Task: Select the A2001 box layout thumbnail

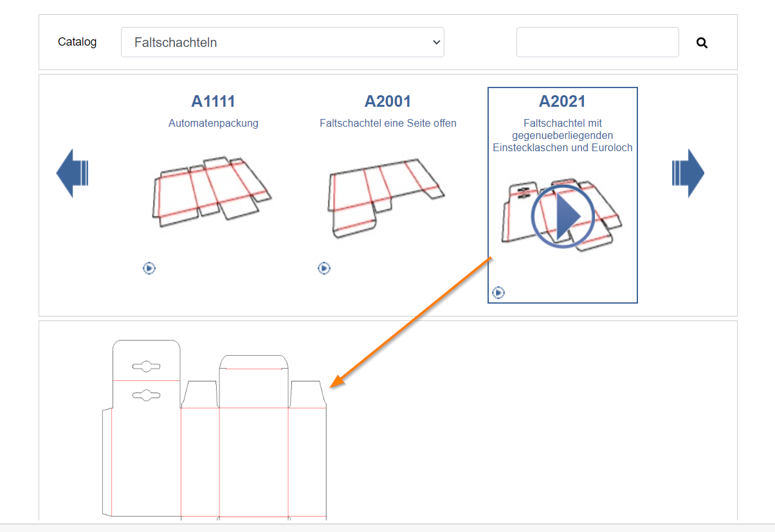Action: coord(387,198)
